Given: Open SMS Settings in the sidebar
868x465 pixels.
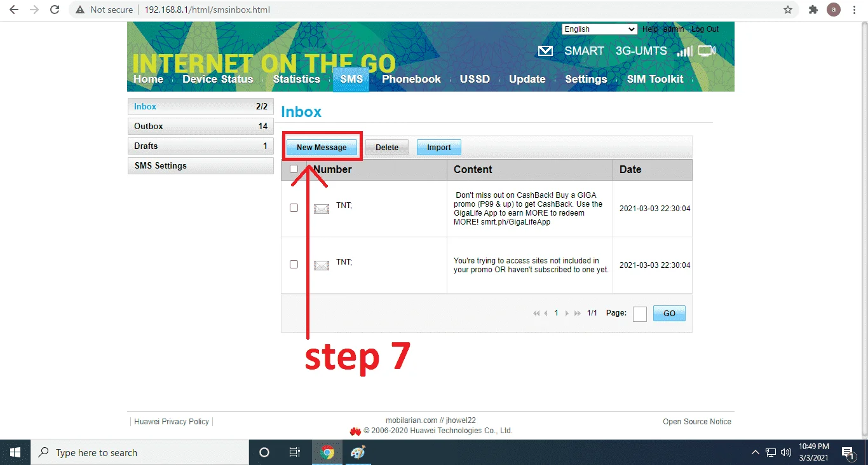Looking at the screenshot, I should click(x=200, y=165).
